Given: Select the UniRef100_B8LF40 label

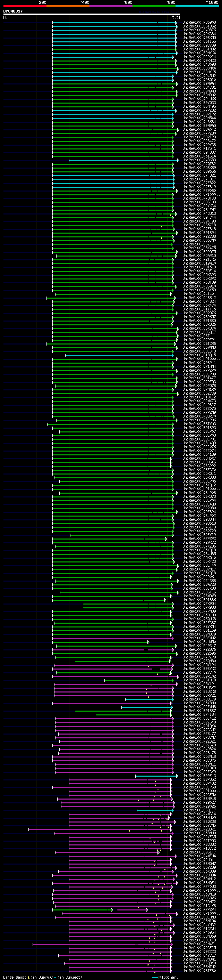Looking at the screenshot, I should point(199,565).
